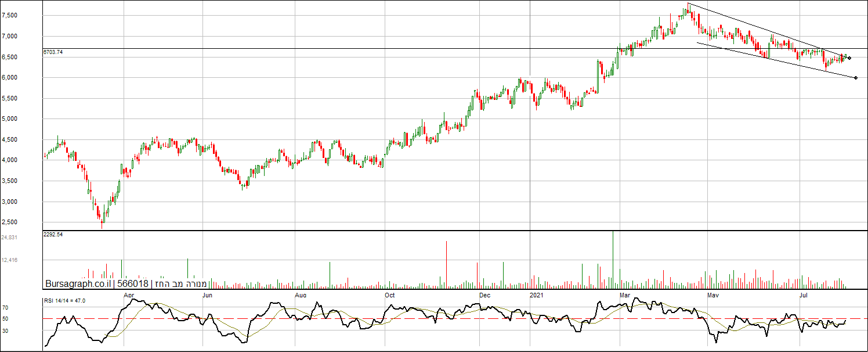Click the 7,500 price axis label
Image resolution: width=868 pixels, height=352 pixels.
(10, 16)
